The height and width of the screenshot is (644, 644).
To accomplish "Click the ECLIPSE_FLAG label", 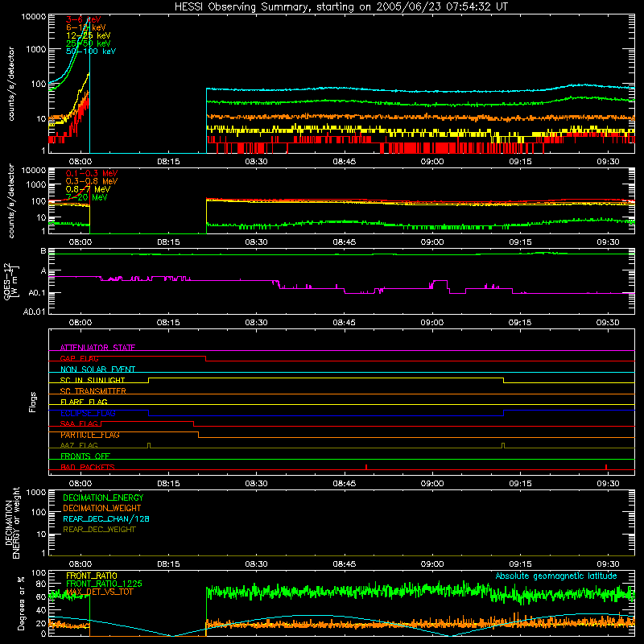I will pyautogui.click(x=88, y=413).
